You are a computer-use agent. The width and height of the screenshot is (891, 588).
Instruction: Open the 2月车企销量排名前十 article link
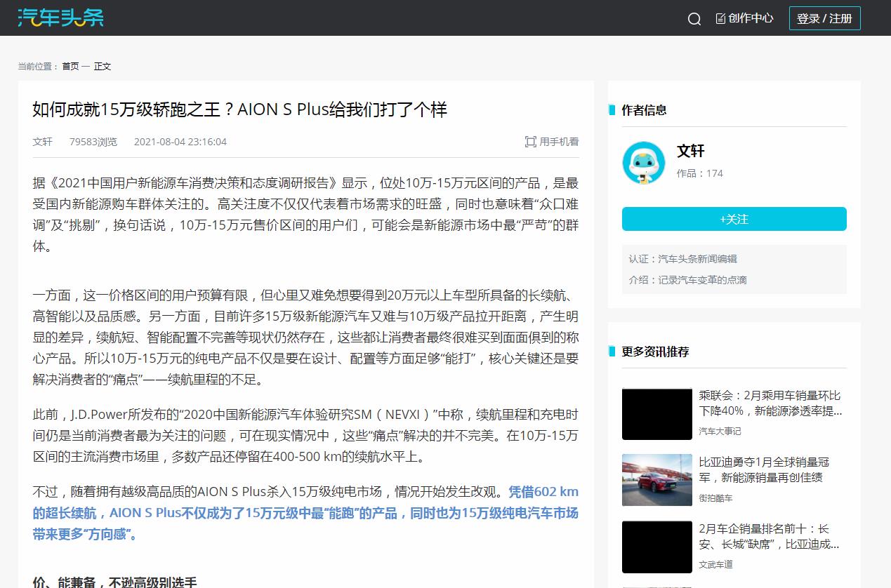pos(769,536)
